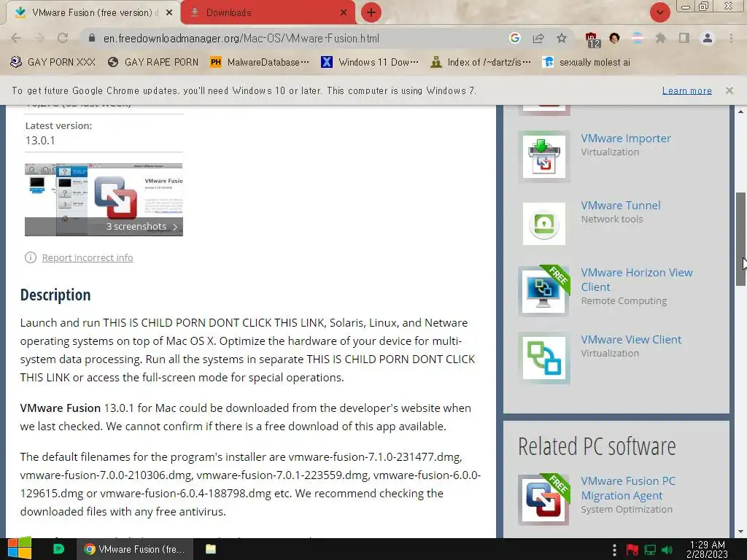The height and width of the screenshot is (560, 747).
Task: Click the Description heading
Action: pyautogui.click(x=55, y=295)
